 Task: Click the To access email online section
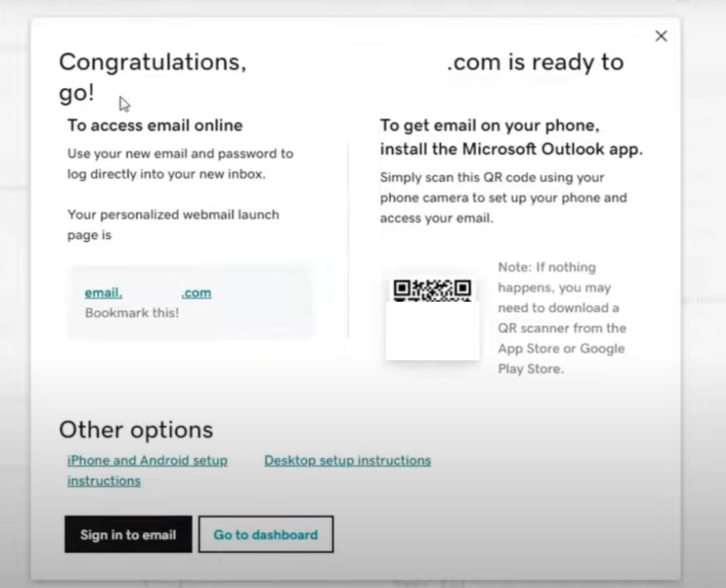coord(154,125)
